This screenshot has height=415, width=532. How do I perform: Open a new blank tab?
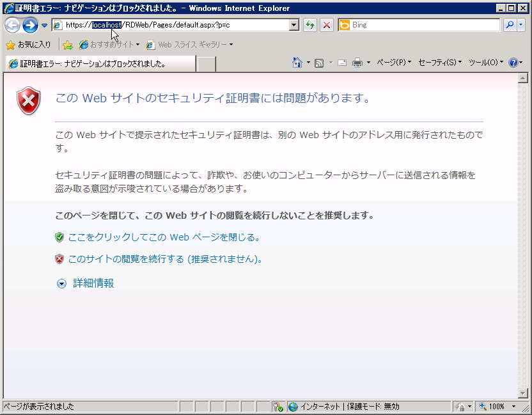coord(207,64)
